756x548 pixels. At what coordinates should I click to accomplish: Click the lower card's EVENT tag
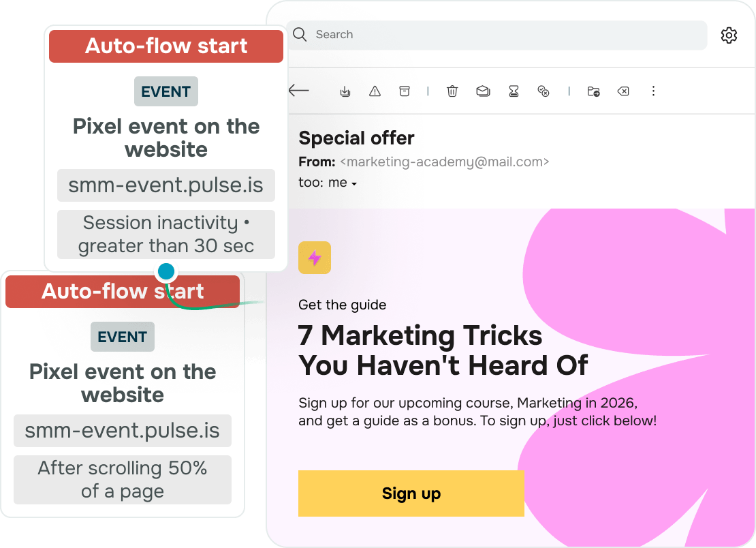coord(123,337)
